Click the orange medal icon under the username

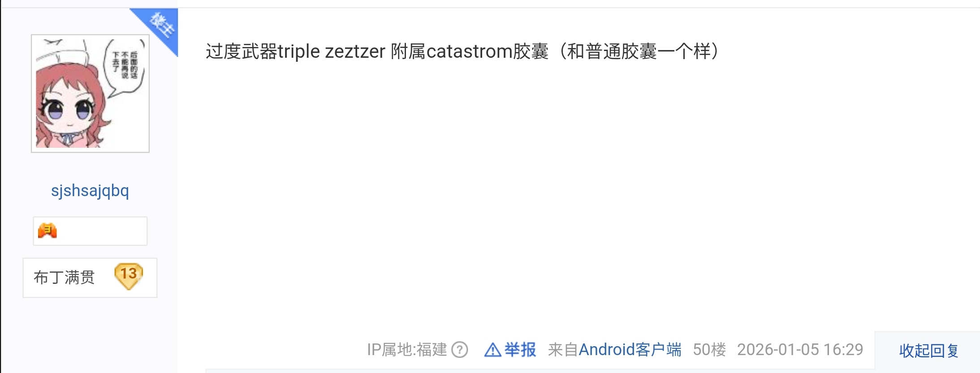coord(47,231)
